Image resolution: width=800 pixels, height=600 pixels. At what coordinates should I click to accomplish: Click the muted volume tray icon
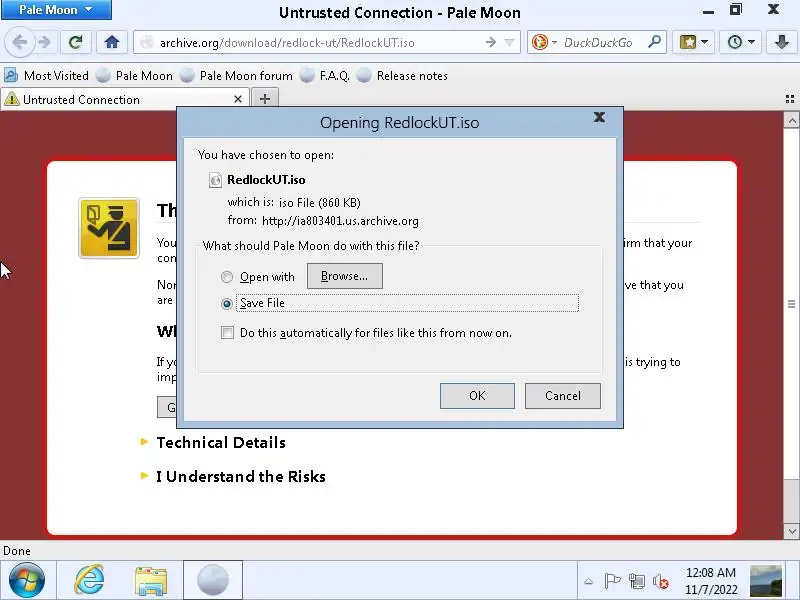661,581
